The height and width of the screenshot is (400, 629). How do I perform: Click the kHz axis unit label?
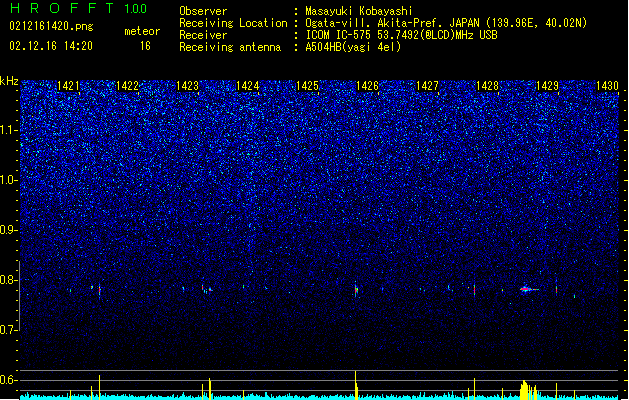point(9,81)
